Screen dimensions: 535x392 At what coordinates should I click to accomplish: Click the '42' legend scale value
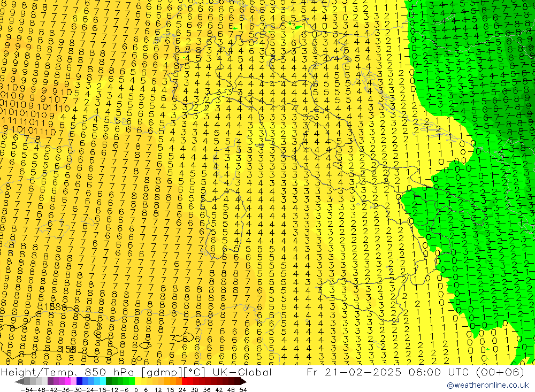[219, 390]
